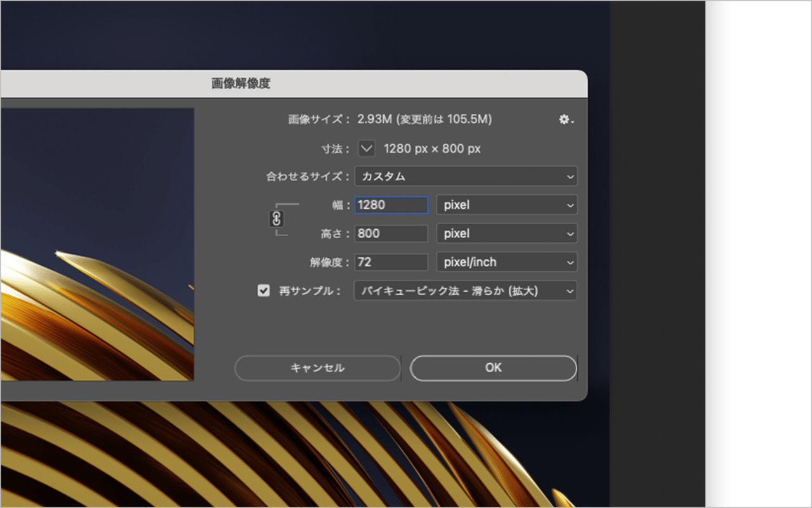Click the 合わせるサイズ label
812x508 pixels.
(x=308, y=177)
